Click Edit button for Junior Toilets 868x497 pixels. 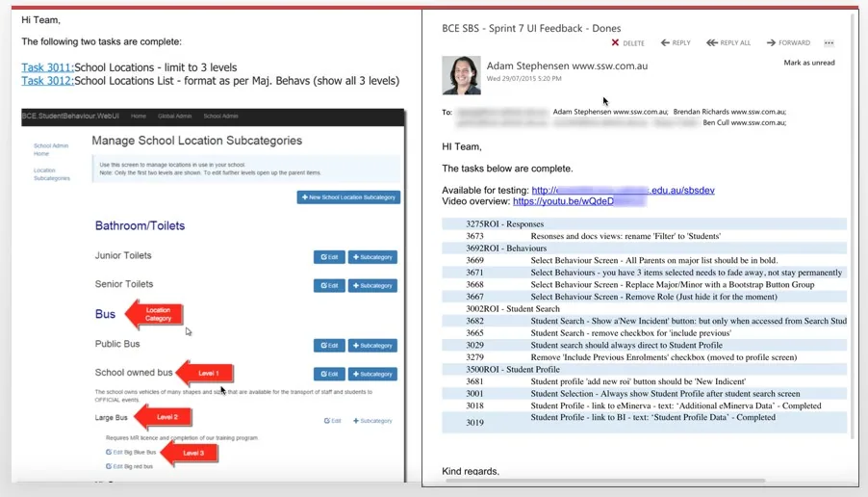329,257
